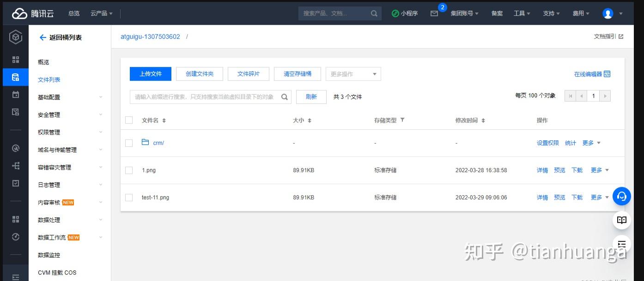Click the floating documentation book icon
The height and width of the screenshot is (281, 644).
click(621, 220)
